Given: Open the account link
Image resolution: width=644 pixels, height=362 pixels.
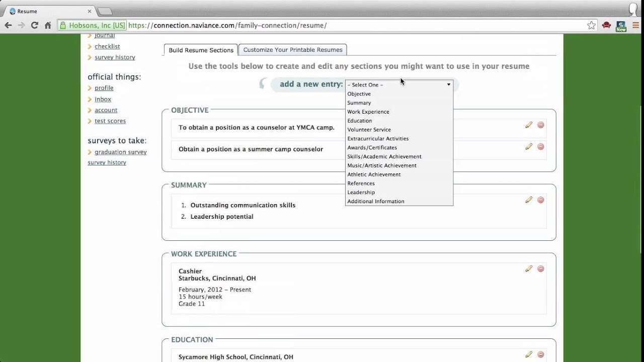Looking at the screenshot, I should tap(106, 110).
